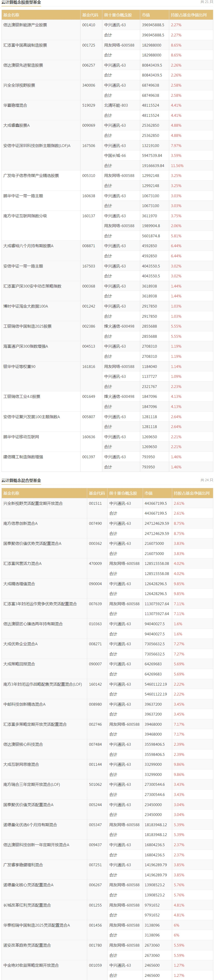
Task: Click fund code 160137
Action: [89, 216]
